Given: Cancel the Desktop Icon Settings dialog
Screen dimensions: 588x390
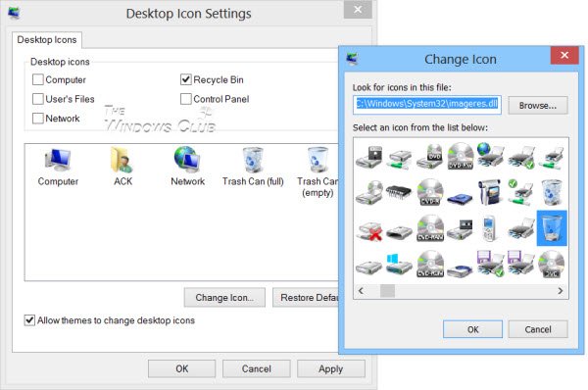Looking at the screenshot, I should 257,368.
